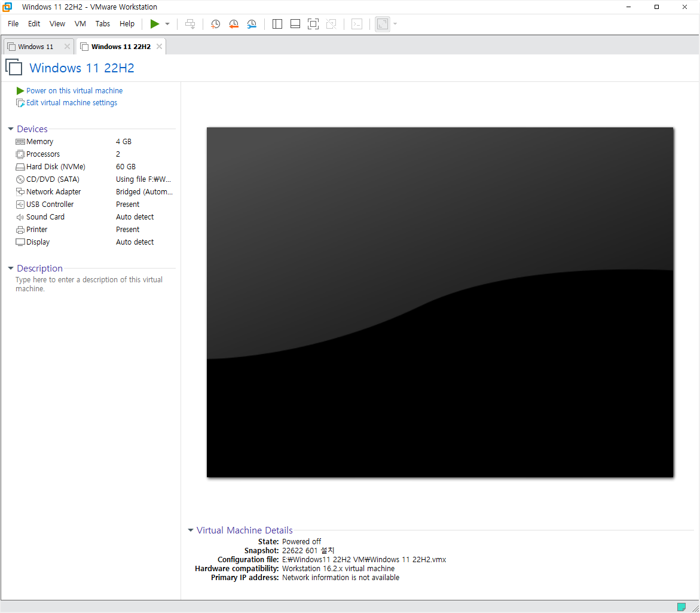Click Power on this virtual machine link
The width and height of the screenshot is (700, 613).
point(74,91)
